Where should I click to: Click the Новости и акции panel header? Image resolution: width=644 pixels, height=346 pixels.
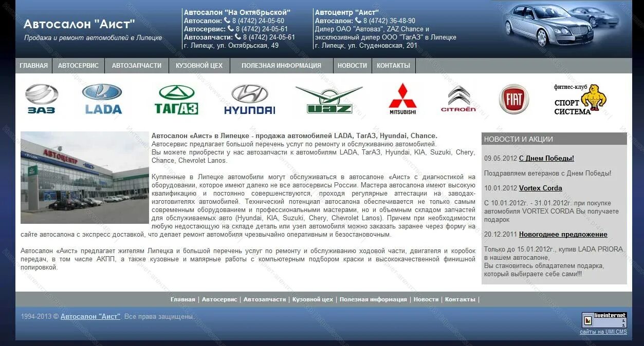coord(554,139)
